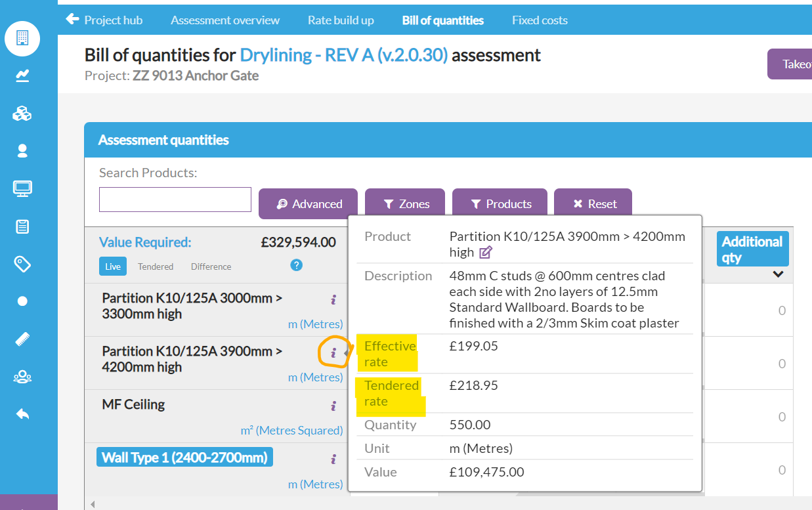Viewport: 812px width, 510px height.
Task: Edit product name via pencil icon in popup
Action: click(x=486, y=253)
